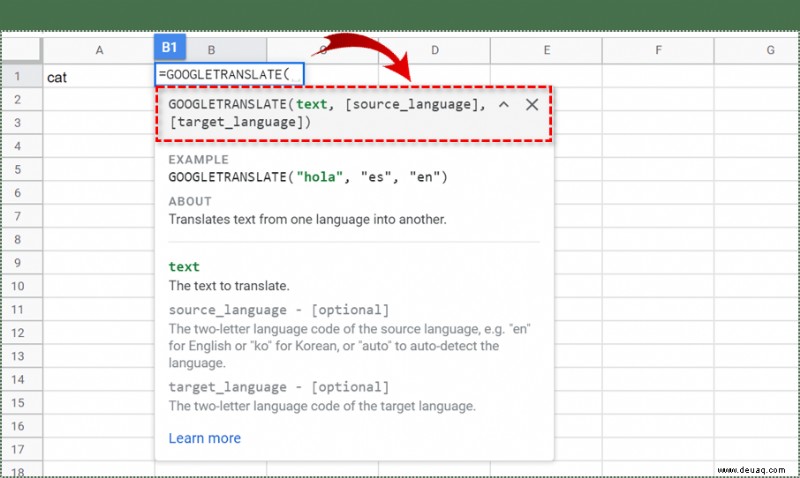Click 'target_language - [optional]' heading
The width and height of the screenshot is (800, 478).
pos(279,387)
